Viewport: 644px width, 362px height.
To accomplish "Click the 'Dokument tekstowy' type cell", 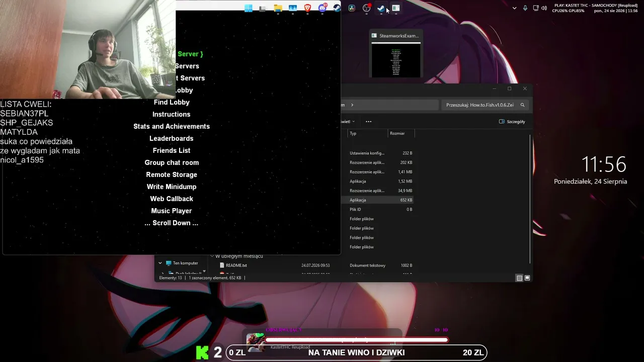I will (367, 265).
